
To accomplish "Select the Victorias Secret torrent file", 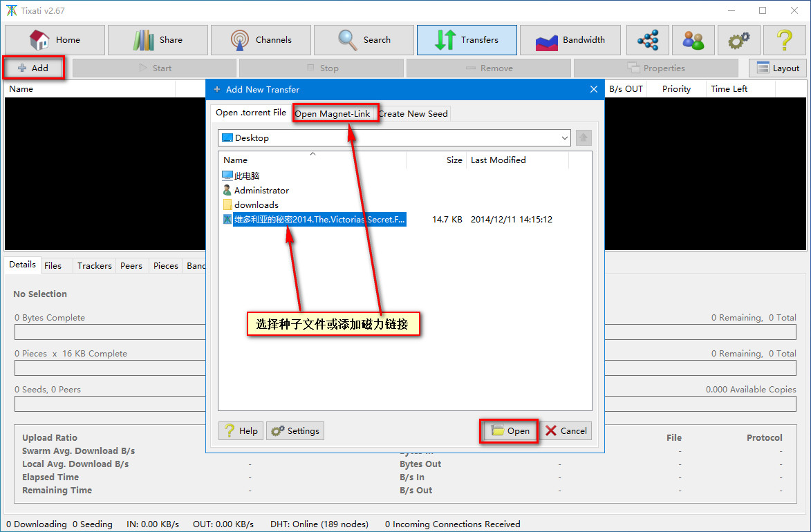I will (x=314, y=219).
